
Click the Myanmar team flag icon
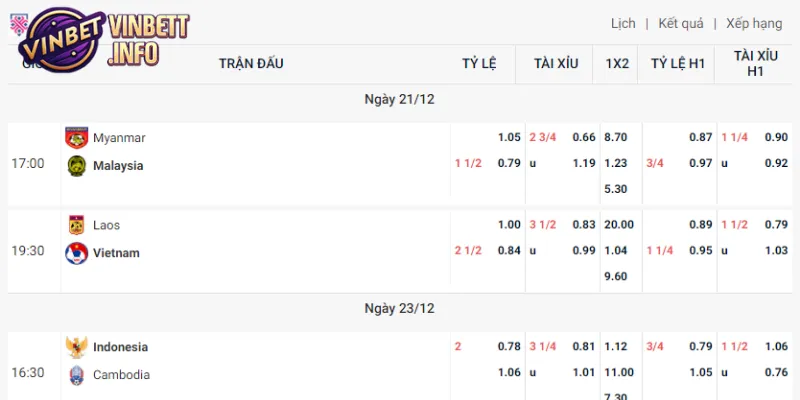[x=76, y=138]
